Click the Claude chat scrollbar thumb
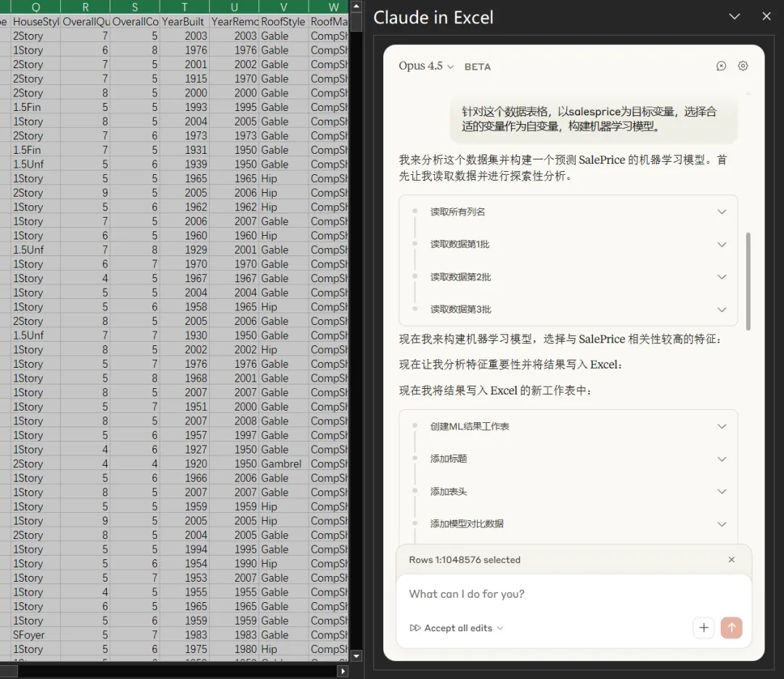This screenshot has height=679, width=784. tap(748, 281)
